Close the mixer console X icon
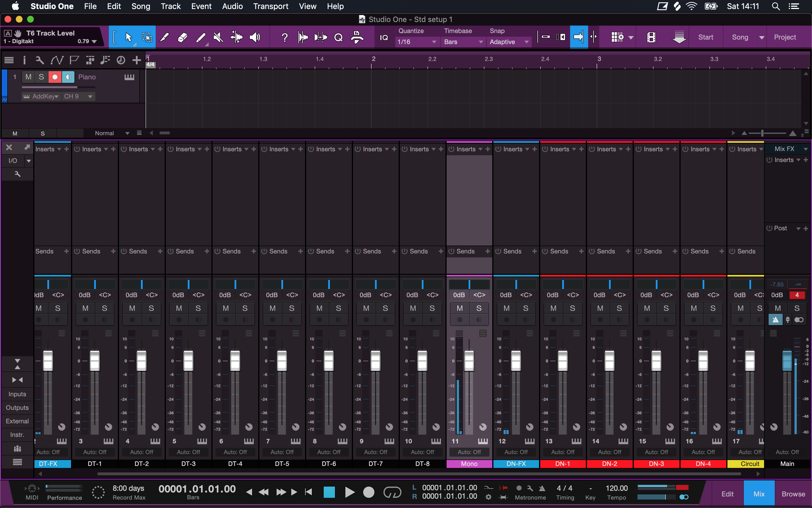The image size is (812, 508). click(9, 147)
